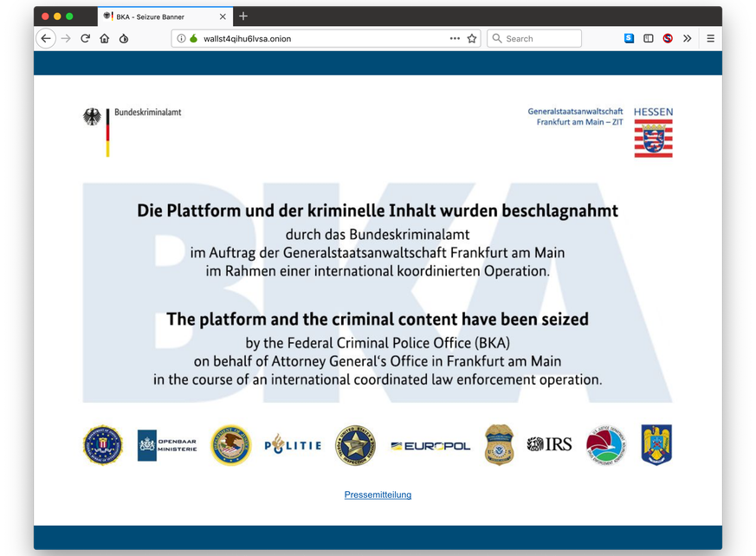Open a new tab with plus button
Screen dimensions: 756x556
point(243,16)
